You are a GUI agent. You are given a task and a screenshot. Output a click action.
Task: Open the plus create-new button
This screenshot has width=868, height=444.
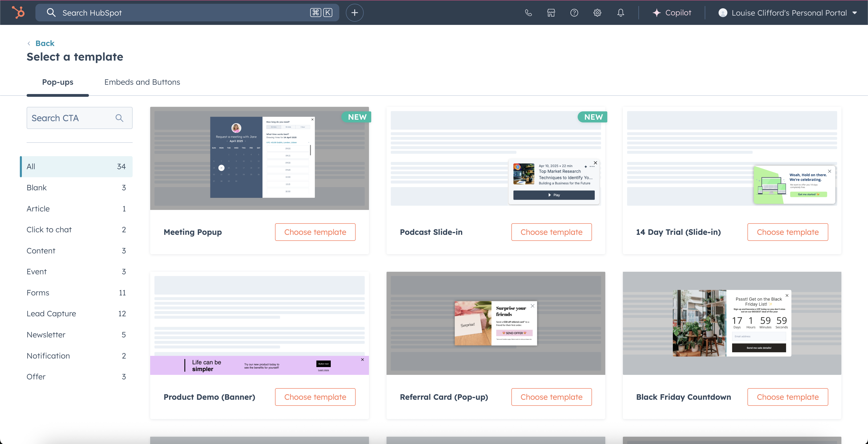(x=354, y=13)
